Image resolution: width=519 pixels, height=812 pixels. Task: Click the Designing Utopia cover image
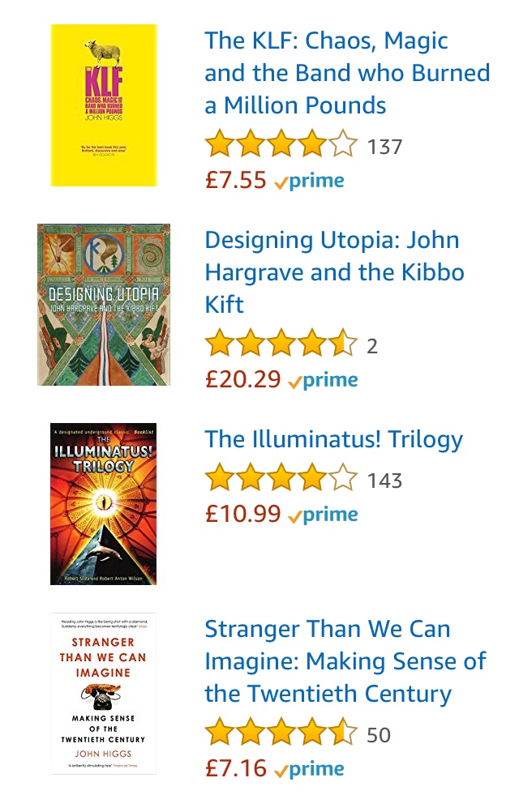(x=104, y=305)
